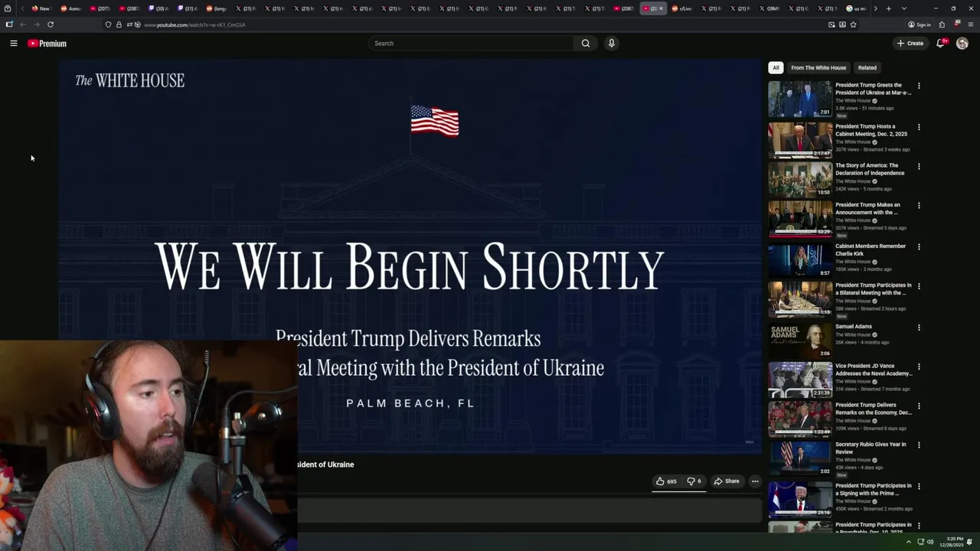980x551 pixels.
Task: Open 'Vice President JD Vance Addresses' video
Action: click(x=874, y=370)
